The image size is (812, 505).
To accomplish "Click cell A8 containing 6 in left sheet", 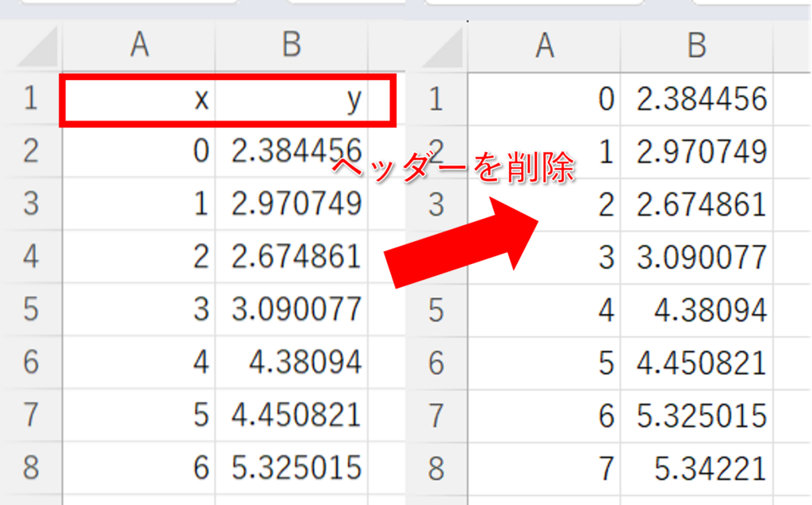I will pos(139,467).
